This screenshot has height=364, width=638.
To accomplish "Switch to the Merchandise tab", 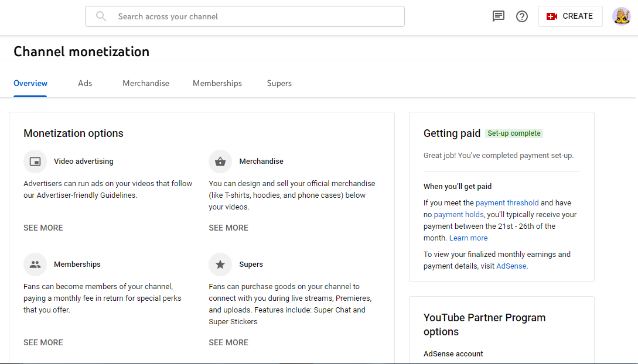I will (x=146, y=83).
